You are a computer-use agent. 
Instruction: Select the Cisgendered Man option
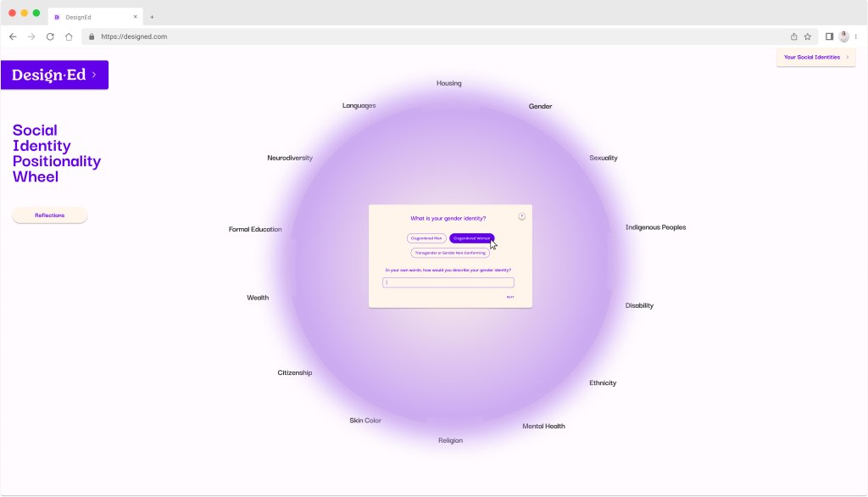[426, 238]
